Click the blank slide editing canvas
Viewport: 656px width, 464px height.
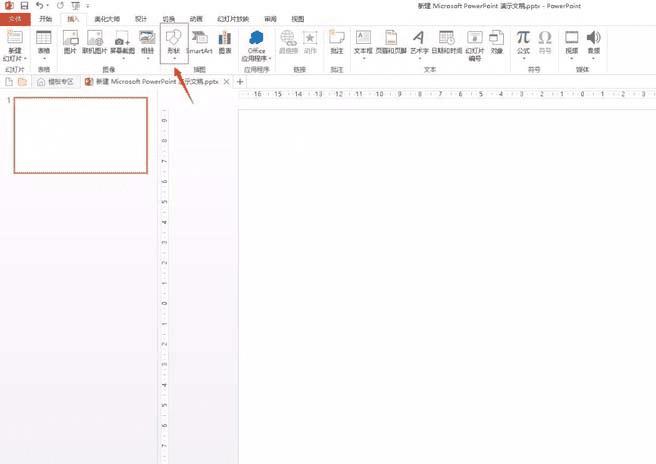click(447, 287)
